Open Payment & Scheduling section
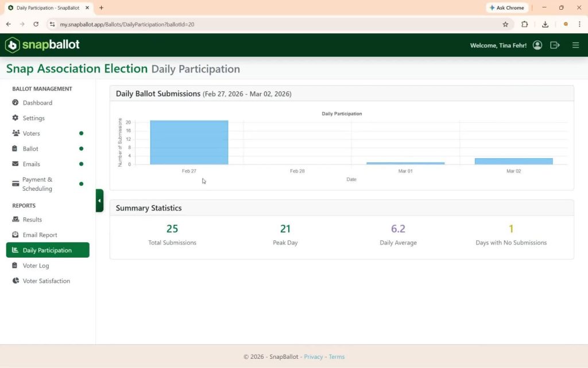588x368 pixels. [48, 184]
